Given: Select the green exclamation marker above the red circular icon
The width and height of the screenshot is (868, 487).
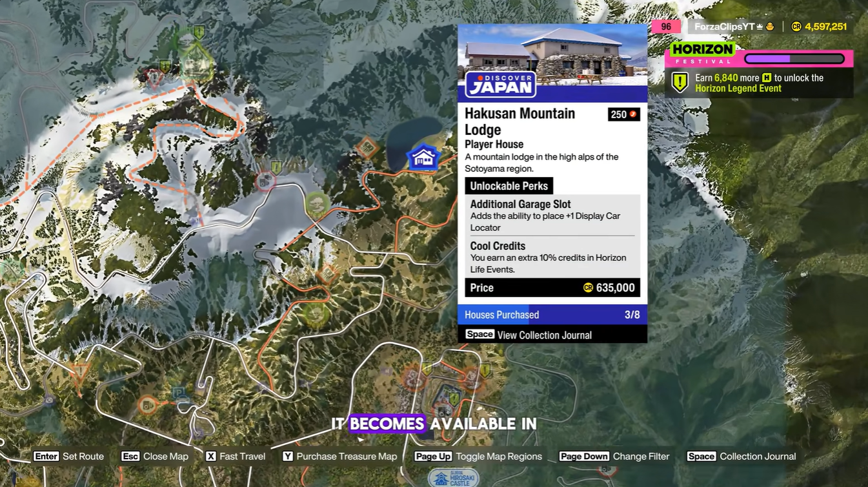Looking at the screenshot, I should point(277,167).
